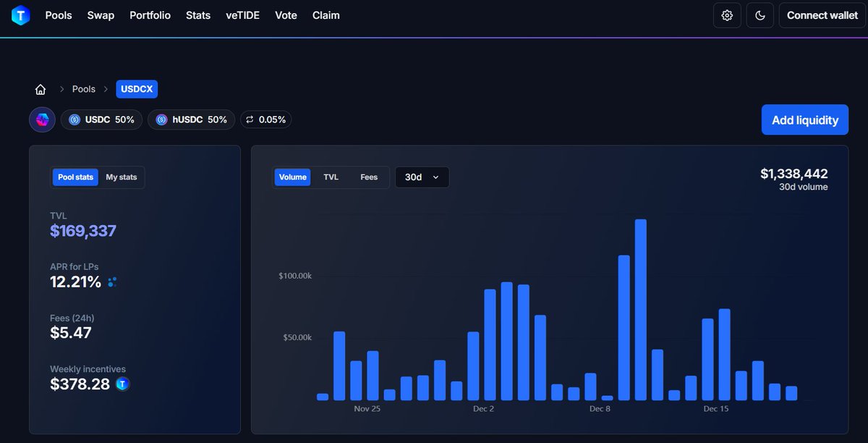Screen dimensions: 868x443
Task: Click Connect wallet button
Action: 822,15
